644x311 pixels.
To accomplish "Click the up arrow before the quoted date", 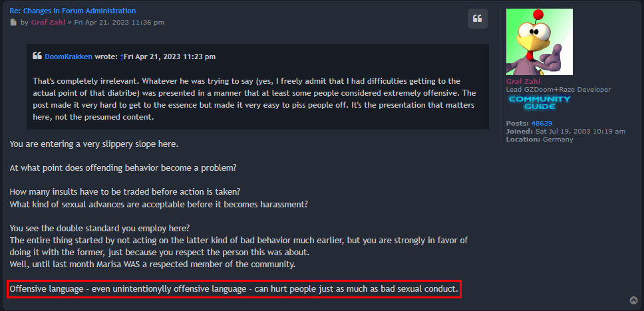I will pyautogui.click(x=122, y=56).
